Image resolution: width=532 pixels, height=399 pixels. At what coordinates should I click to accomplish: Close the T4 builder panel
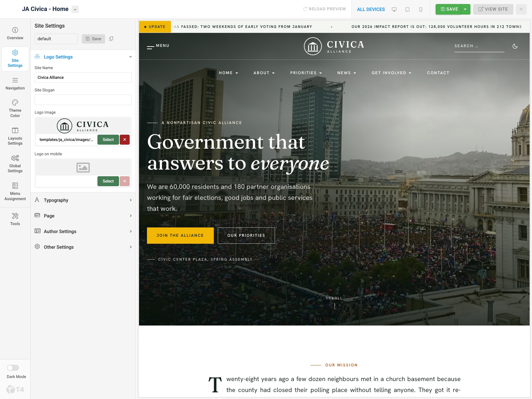pyautogui.click(x=521, y=9)
